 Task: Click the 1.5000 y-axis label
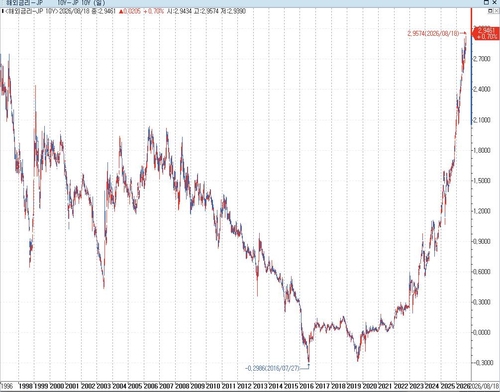click(x=482, y=180)
